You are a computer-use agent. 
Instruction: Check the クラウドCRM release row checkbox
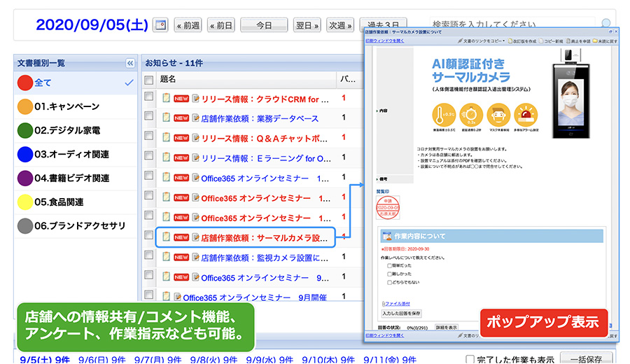pos(149,97)
